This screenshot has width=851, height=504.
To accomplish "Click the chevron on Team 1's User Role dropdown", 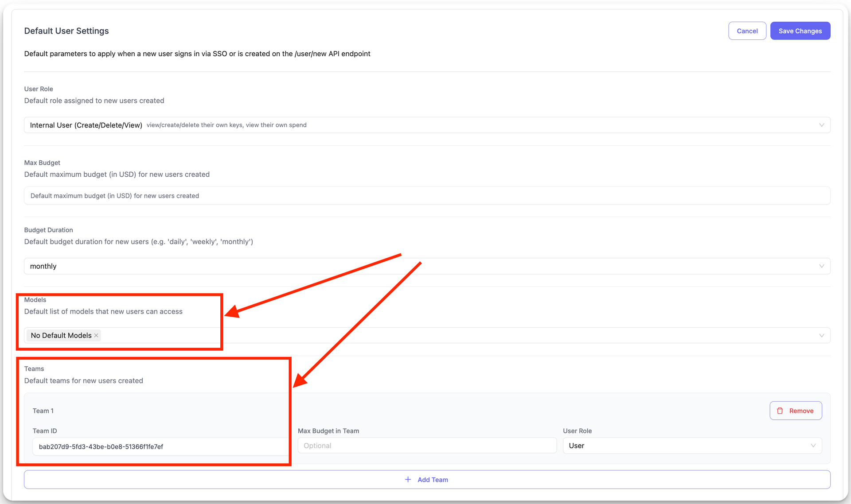I will tap(813, 446).
